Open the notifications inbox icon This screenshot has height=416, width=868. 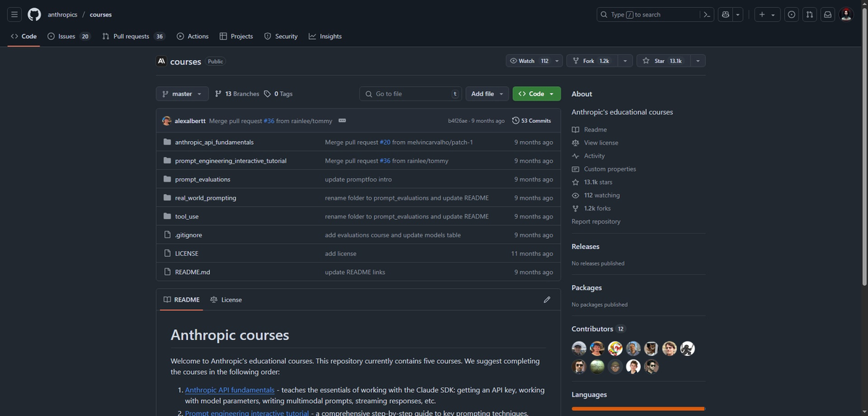[827, 14]
